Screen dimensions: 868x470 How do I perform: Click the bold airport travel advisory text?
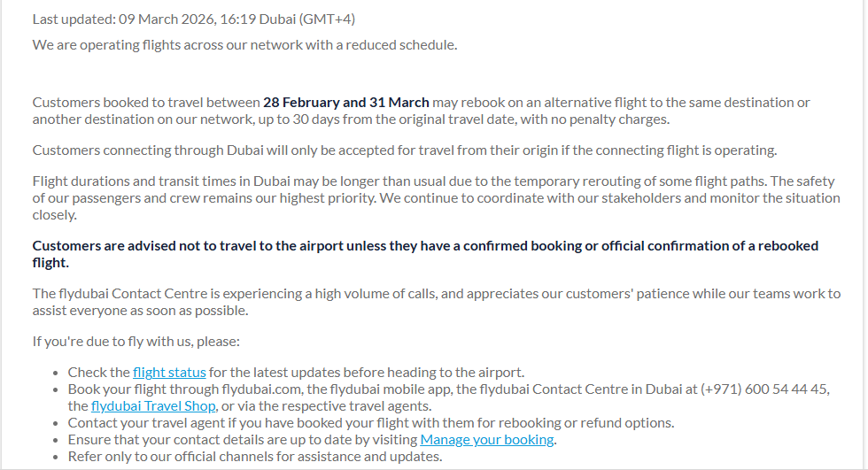(x=425, y=253)
